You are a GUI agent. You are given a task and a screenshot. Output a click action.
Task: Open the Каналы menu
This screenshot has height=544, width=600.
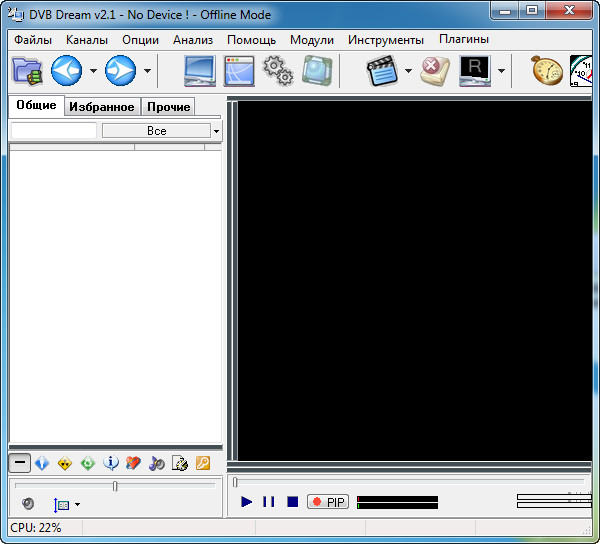[87, 40]
